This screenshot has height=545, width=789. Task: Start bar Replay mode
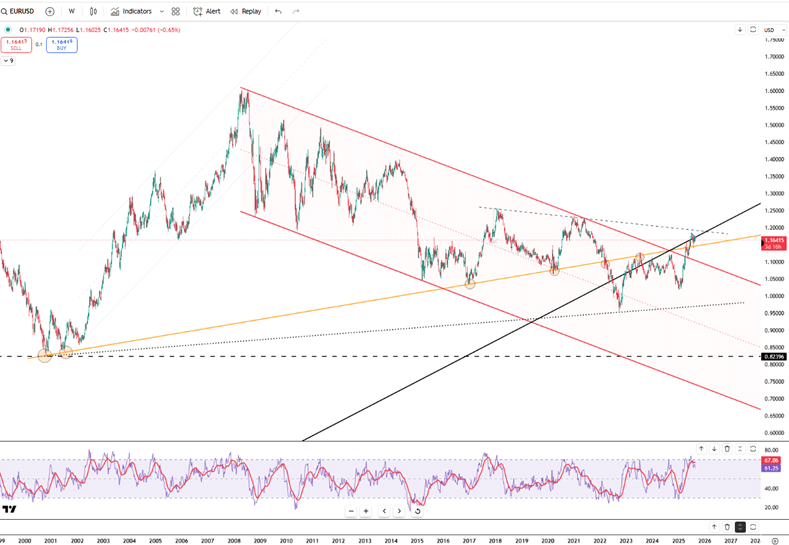coord(245,11)
